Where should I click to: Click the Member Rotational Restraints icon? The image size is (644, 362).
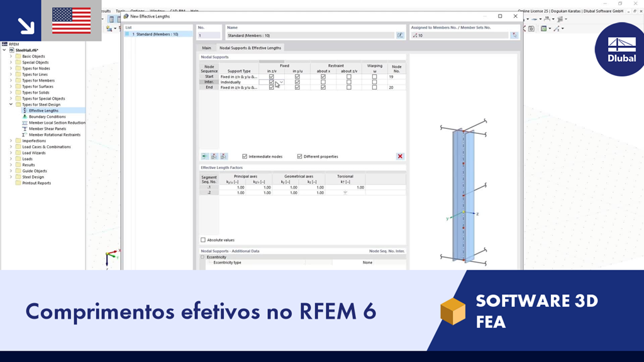coord(25,134)
